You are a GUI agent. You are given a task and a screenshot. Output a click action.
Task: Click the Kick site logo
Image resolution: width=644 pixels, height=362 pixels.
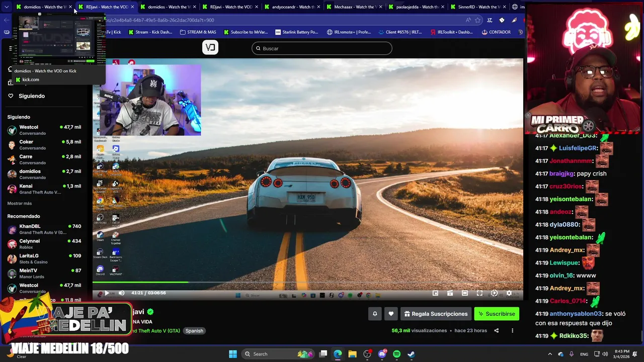(x=210, y=47)
